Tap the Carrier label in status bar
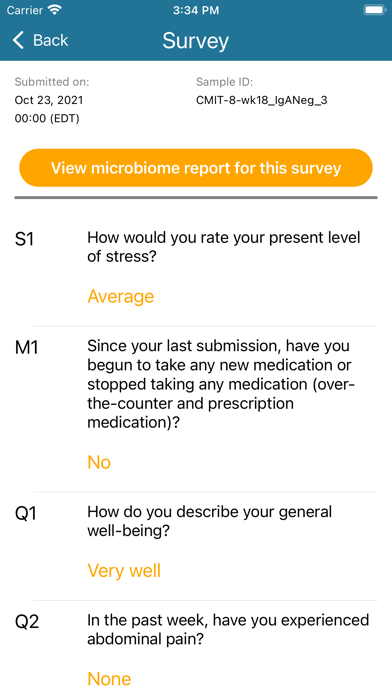The height and width of the screenshot is (696, 392). click(x=24, y=10)
